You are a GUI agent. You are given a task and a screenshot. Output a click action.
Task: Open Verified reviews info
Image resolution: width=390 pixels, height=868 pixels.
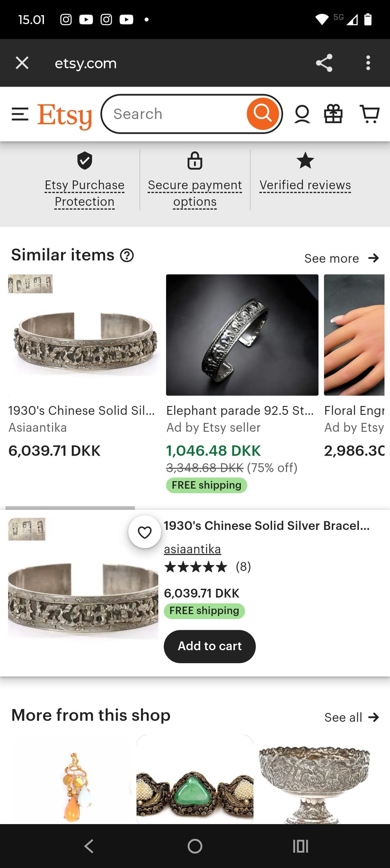coord(305,185)
